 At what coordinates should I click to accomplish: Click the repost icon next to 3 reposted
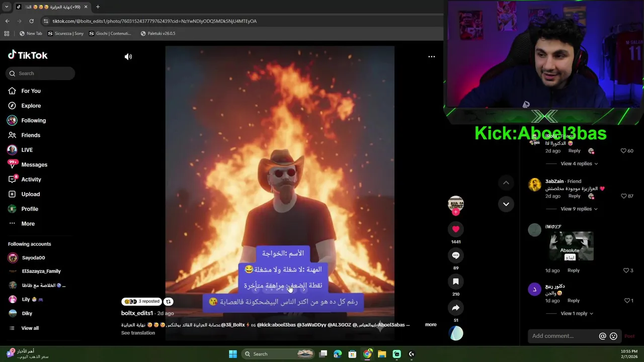[168, 302]
